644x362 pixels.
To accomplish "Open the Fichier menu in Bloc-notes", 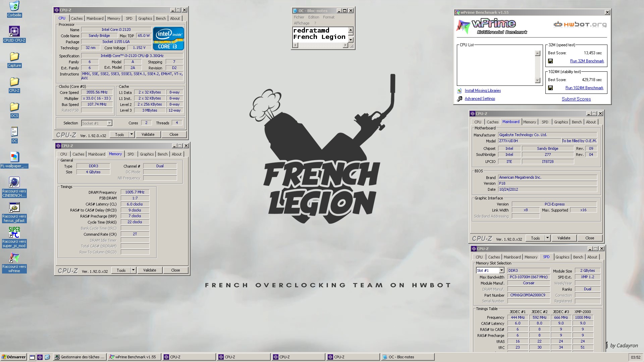I will pos(299,17).
